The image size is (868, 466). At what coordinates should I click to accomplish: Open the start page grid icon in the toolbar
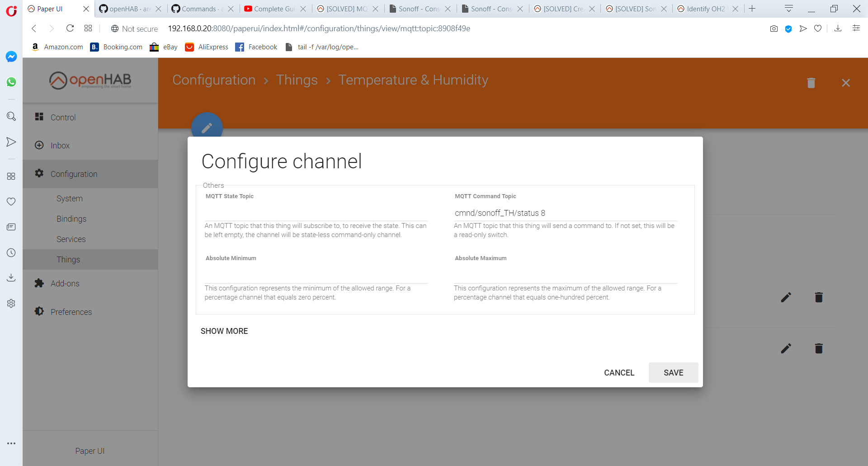pyautogui.click(x=88, y=29)
